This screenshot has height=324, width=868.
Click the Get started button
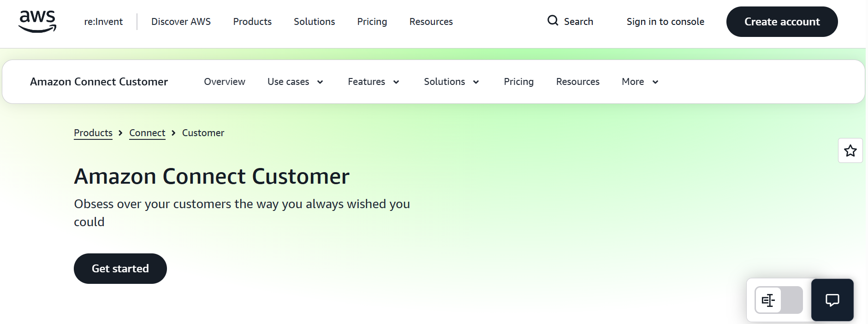(x=120, y=269)
